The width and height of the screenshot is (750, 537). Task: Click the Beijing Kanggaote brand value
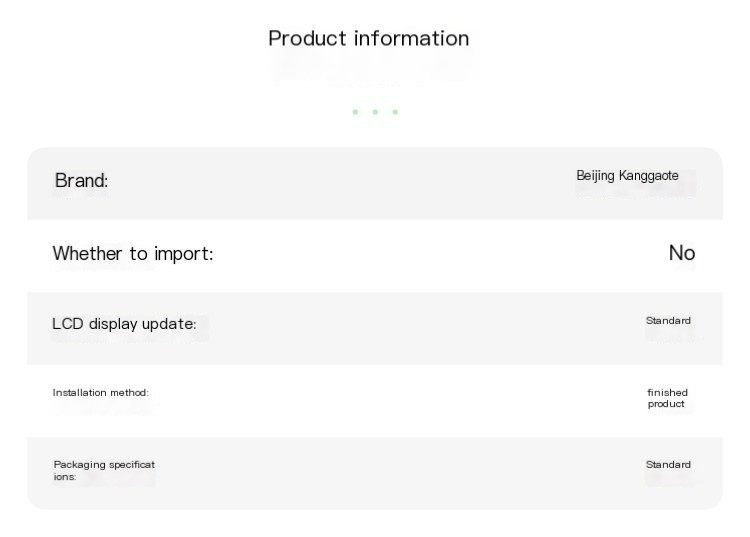click(x=627, y=175)
